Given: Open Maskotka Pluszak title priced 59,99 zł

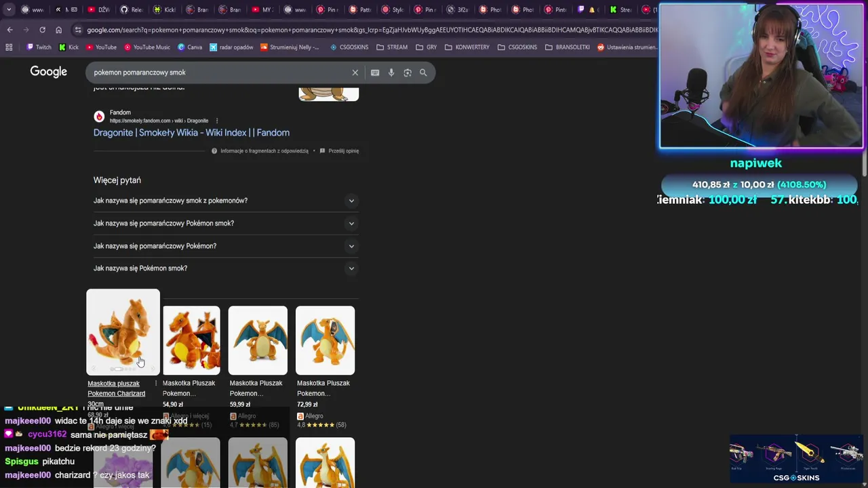Looking at the screenshot, I should pyautogui.click(x=256, y=388).
